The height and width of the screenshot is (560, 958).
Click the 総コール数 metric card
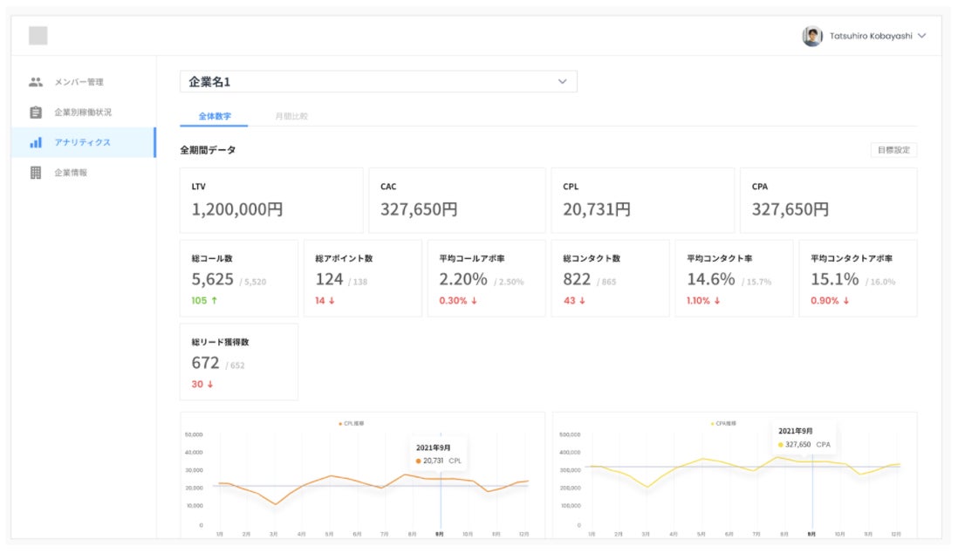click(238, 278)
